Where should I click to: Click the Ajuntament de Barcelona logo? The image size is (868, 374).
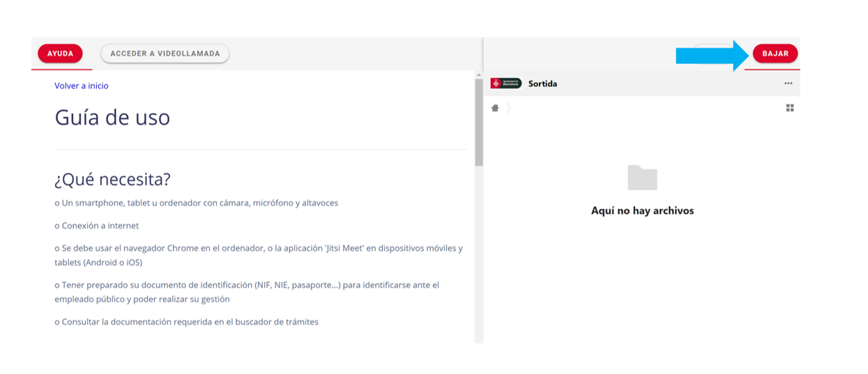(x=505, y=84)
